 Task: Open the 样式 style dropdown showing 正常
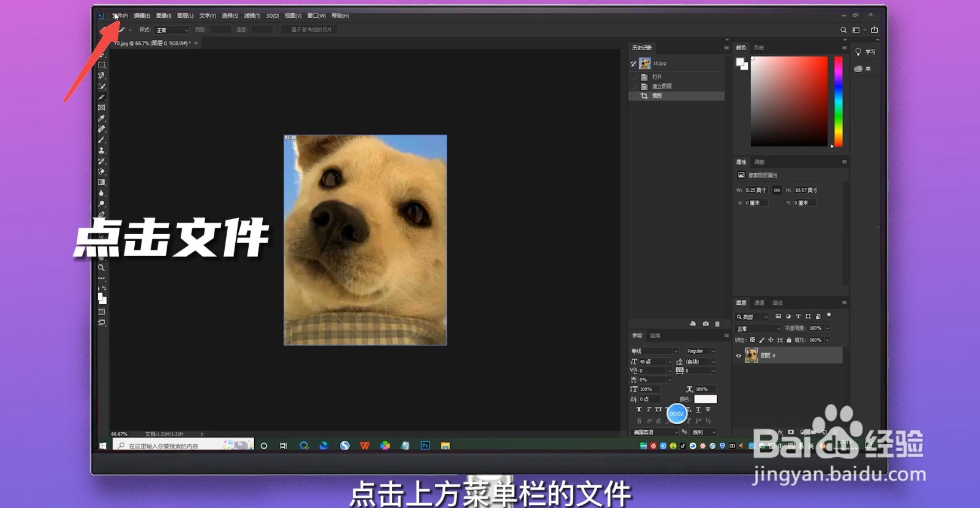pos(172,30)
